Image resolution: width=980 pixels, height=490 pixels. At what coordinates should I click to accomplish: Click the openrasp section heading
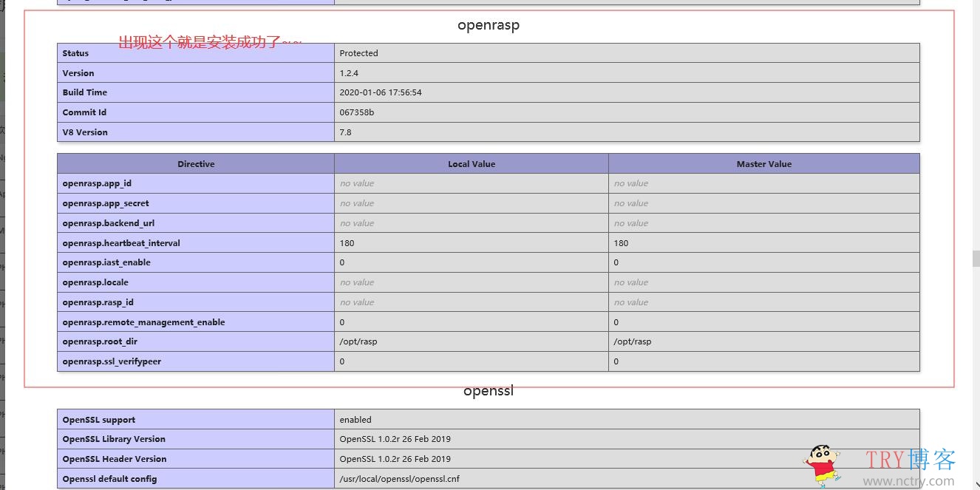489,25
